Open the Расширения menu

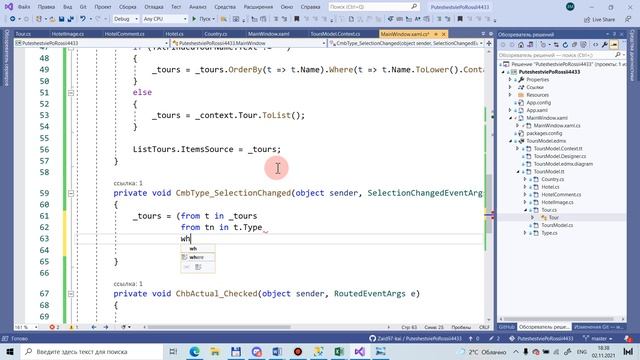click(258, 7)
